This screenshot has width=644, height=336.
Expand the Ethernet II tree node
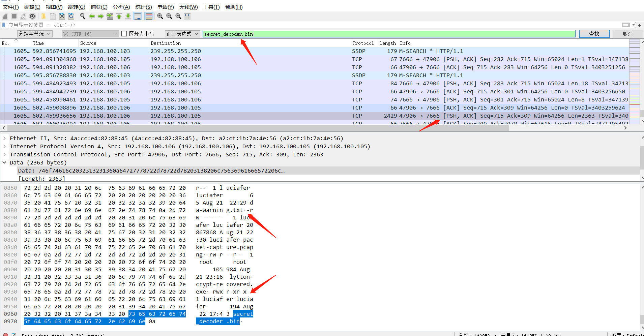tap(4, 139)
